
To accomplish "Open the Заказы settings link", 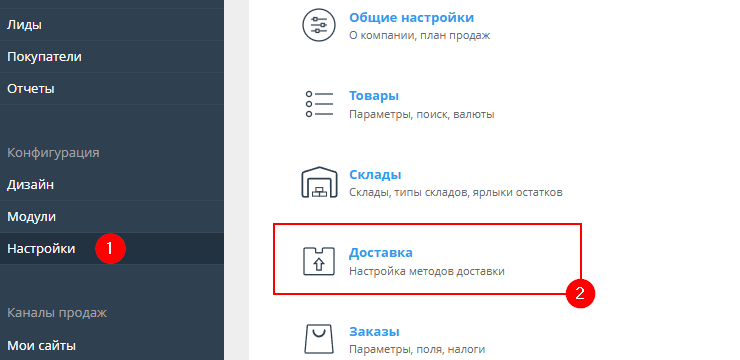I will pos(374,332).
